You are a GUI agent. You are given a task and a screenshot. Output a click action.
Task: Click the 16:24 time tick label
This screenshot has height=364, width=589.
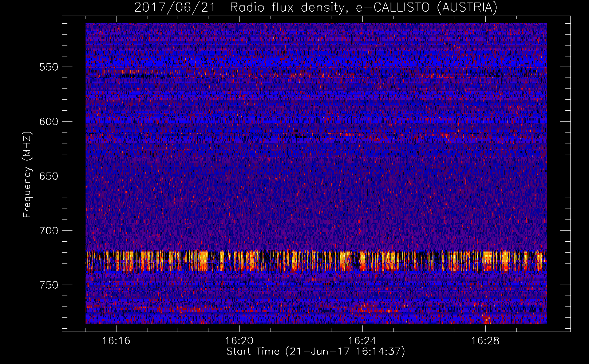[x=362, y=341]
